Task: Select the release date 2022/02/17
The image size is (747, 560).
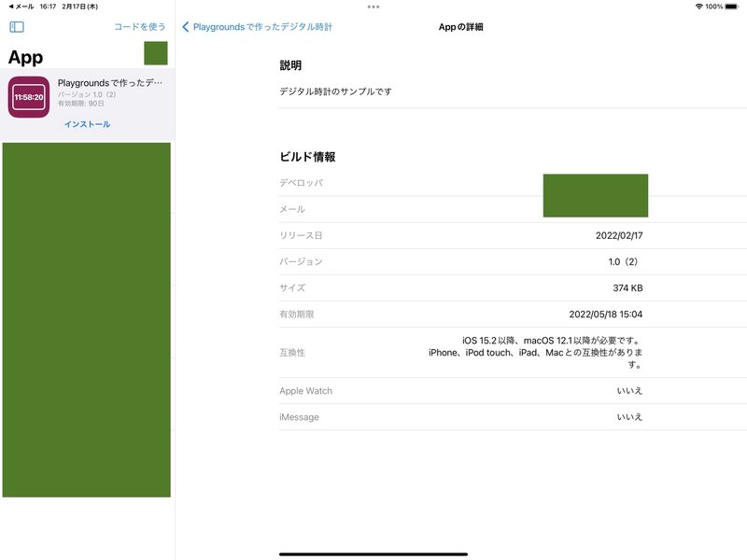Action: pos(619,236)
